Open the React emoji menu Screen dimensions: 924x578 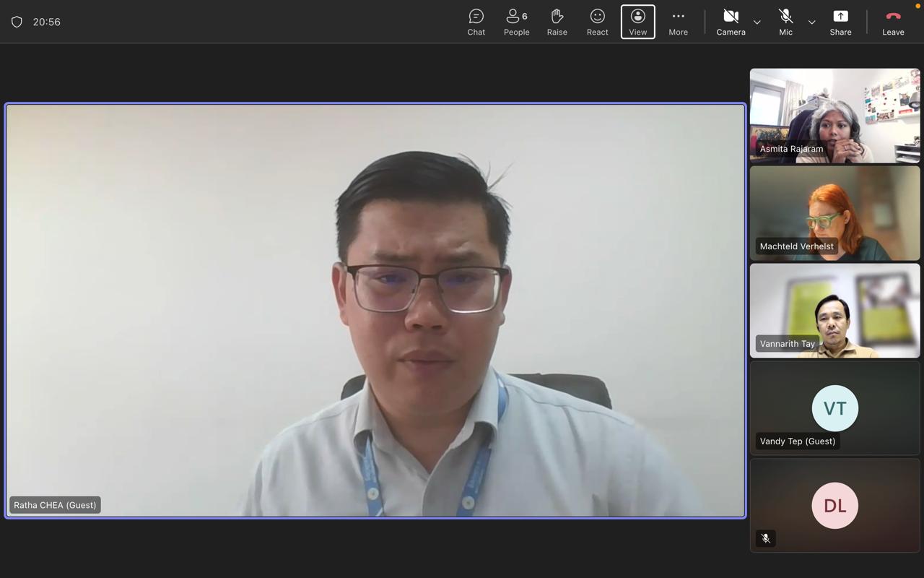point(597,22)
